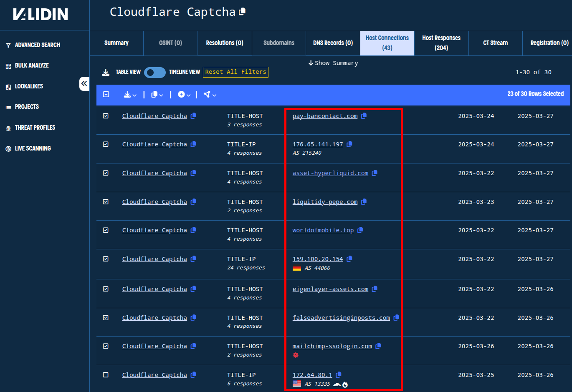Image resolution: width=572 pixels, height=392 pixels.
Task: Download table data icon near Table View
Action: click(x=106, y=72)
